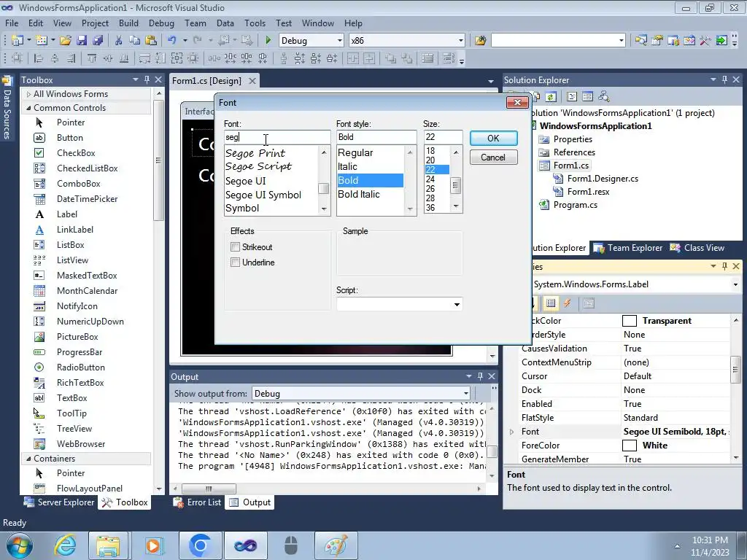Click the BackColor Transparent color swatch
747x560 pixels.
tap(630, 321)
